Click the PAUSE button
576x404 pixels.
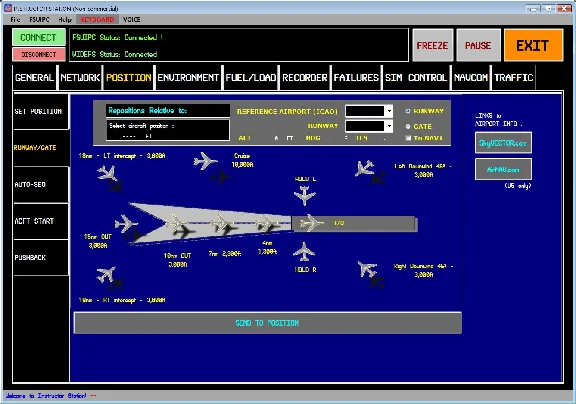[x=478, y=45]
